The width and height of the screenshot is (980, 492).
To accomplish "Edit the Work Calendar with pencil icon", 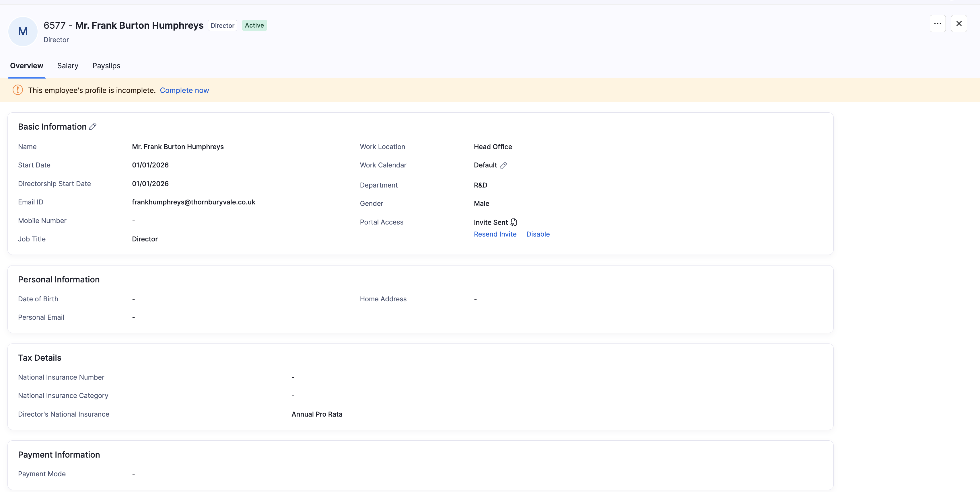I will click(x=503, y=165).
